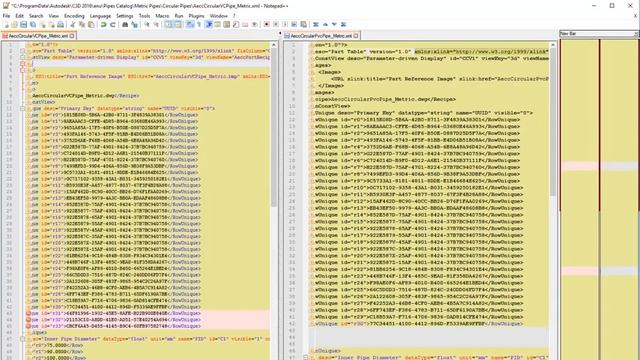Click upper pink difference marker in Nav Bar
The width and height of the screenshot is (640, 360).
pos(580,166)
